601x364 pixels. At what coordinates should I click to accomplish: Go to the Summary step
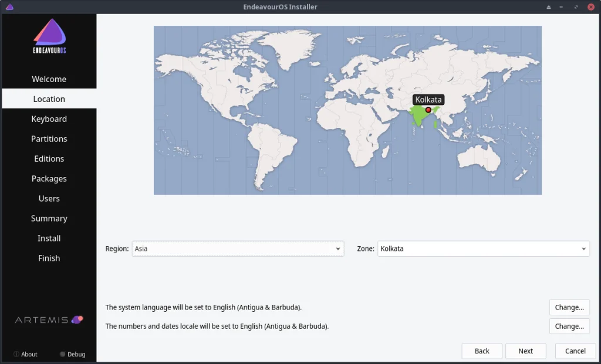pyautogui.click(x=49, y=218)
